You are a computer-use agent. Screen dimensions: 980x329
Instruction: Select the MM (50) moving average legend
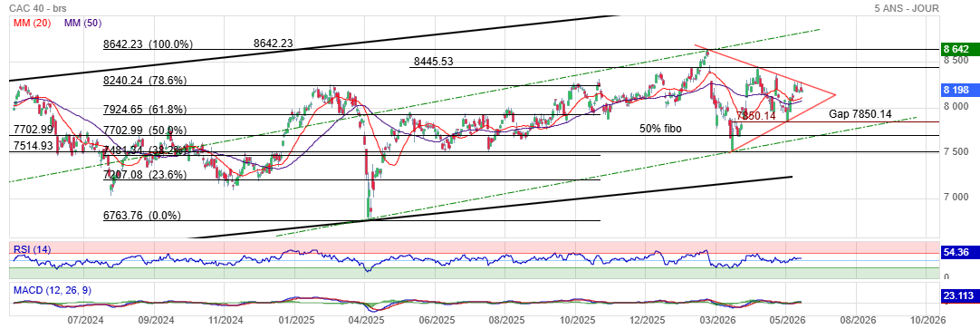click(82, 23)
